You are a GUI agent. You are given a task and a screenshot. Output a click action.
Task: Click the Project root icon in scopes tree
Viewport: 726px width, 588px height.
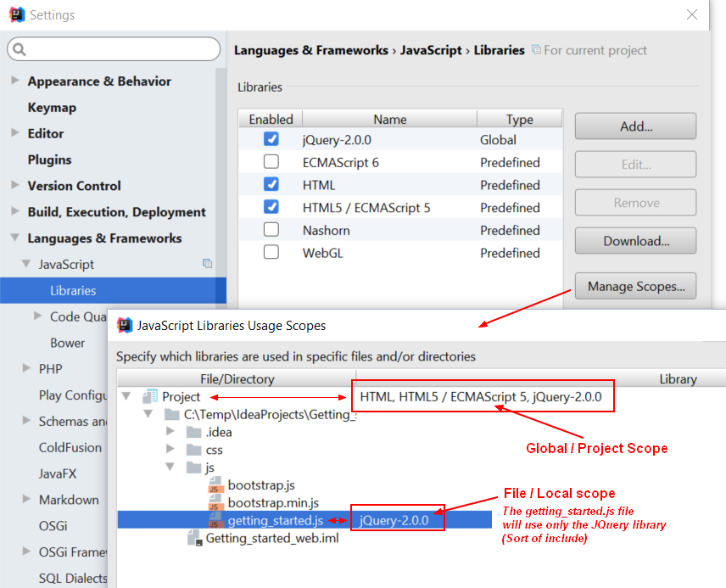click(151, 396)
